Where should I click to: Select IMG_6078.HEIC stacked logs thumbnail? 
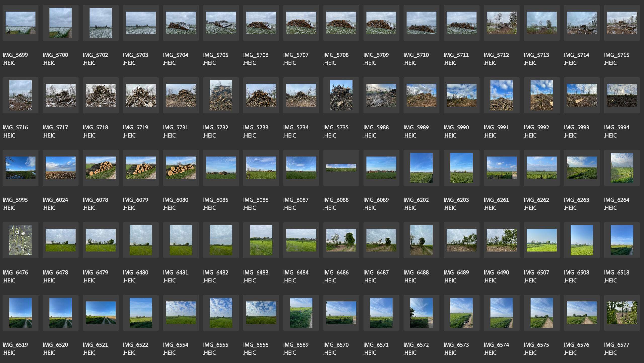(101, 168)
